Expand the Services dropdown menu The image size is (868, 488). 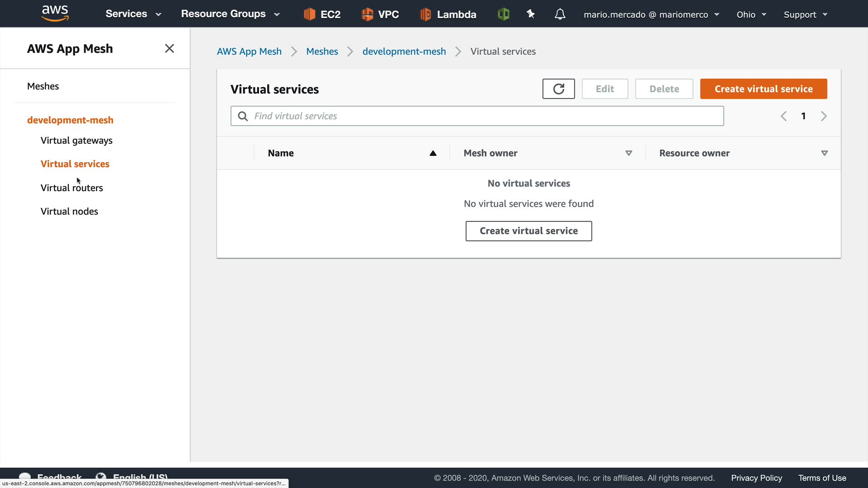tap(133, 14)
